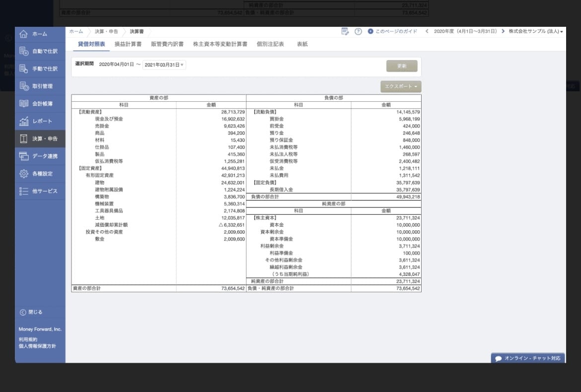Click the 現金及び預金 row label

109,119
